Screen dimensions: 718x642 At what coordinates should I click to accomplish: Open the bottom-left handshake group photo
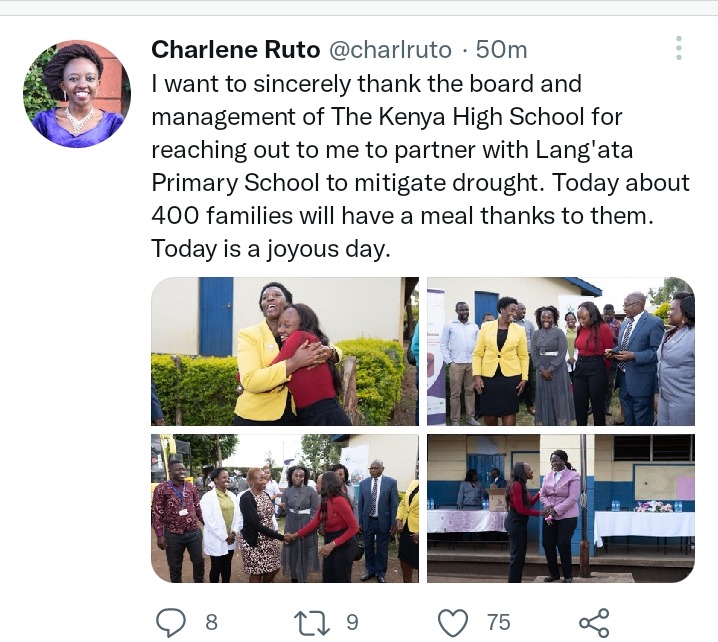tap(285, 508)
